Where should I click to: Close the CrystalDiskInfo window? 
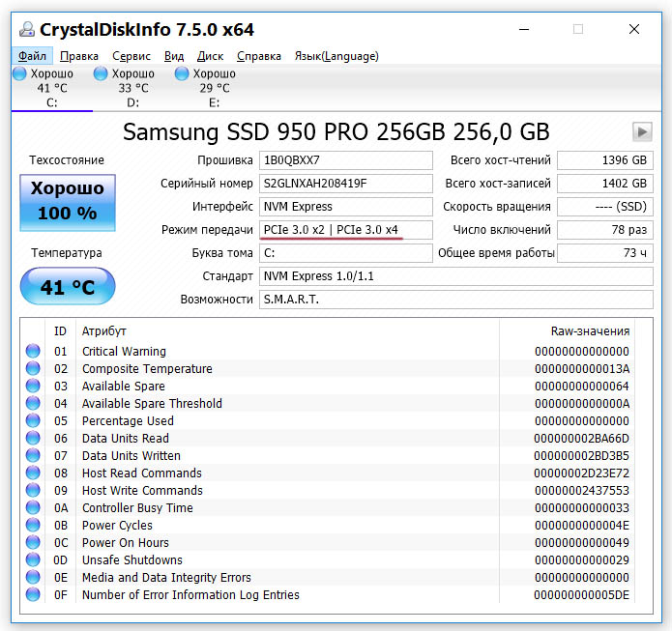click(x=634, y=29)
